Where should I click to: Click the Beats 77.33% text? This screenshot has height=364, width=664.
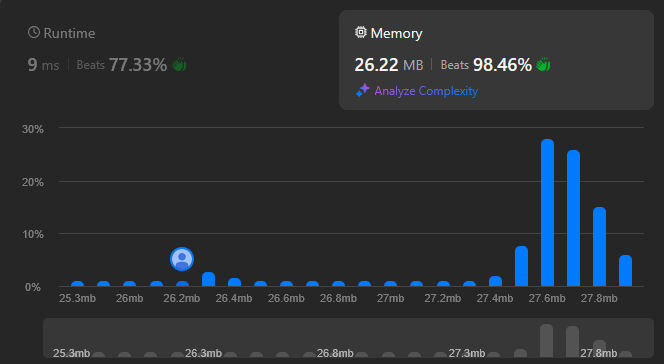[122, 65]
